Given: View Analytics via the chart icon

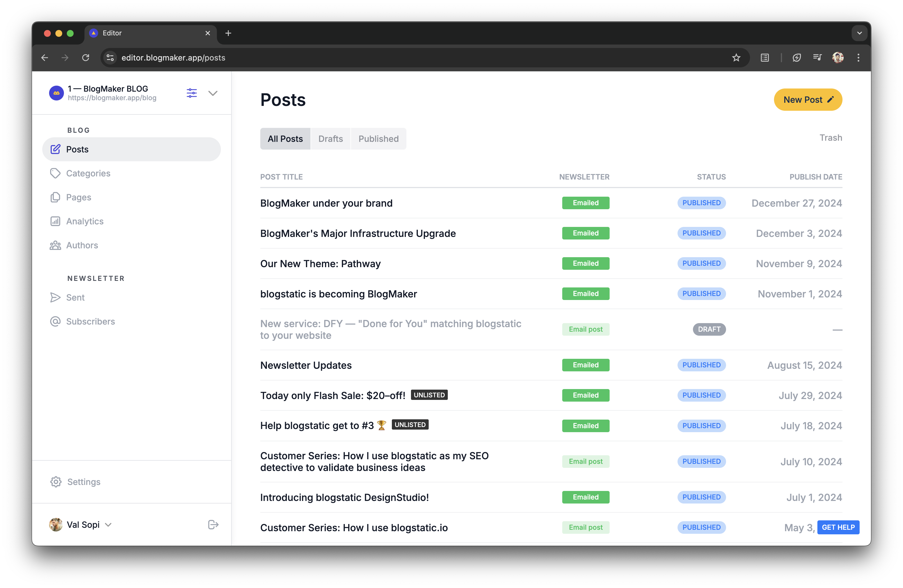Looking at the screenshot, I should (x=56, y=221).
